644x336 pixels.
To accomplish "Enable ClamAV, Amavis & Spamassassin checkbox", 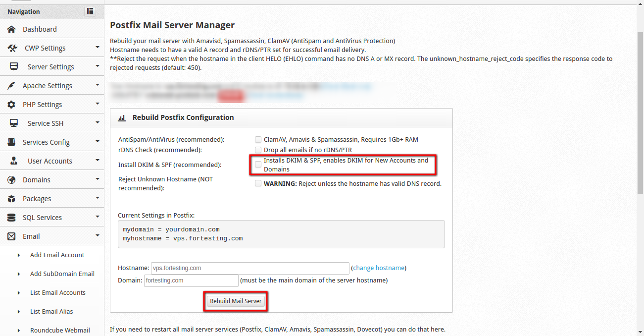I will [258, 140].
